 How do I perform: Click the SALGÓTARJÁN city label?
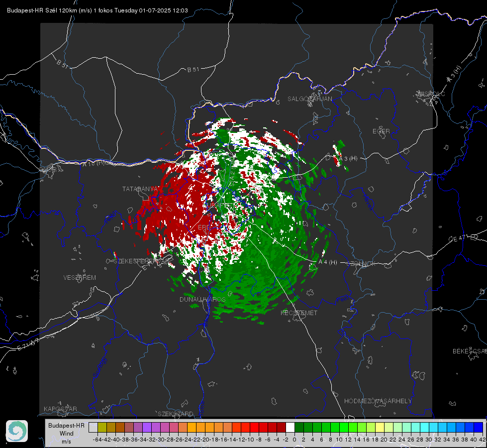309,99
